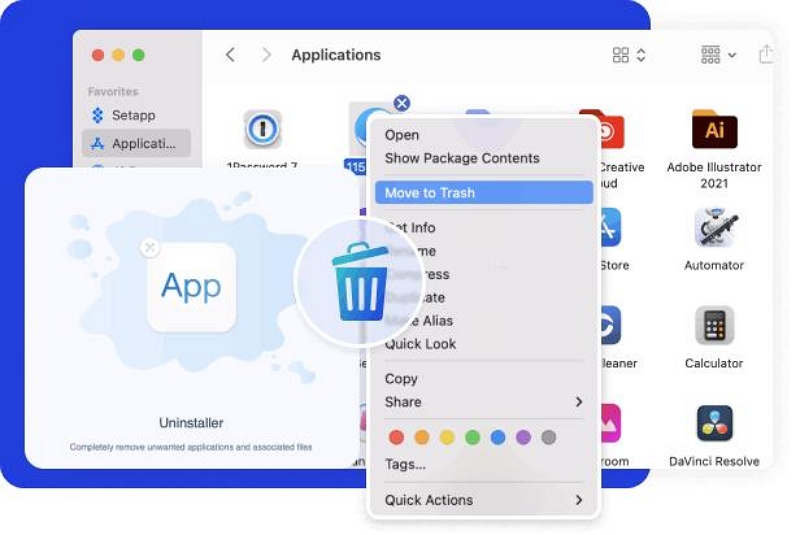This screenshot has height=535, width=800.
Task: Click the Calculator label text
Action: pyautogui.click(x=714, y=363)
